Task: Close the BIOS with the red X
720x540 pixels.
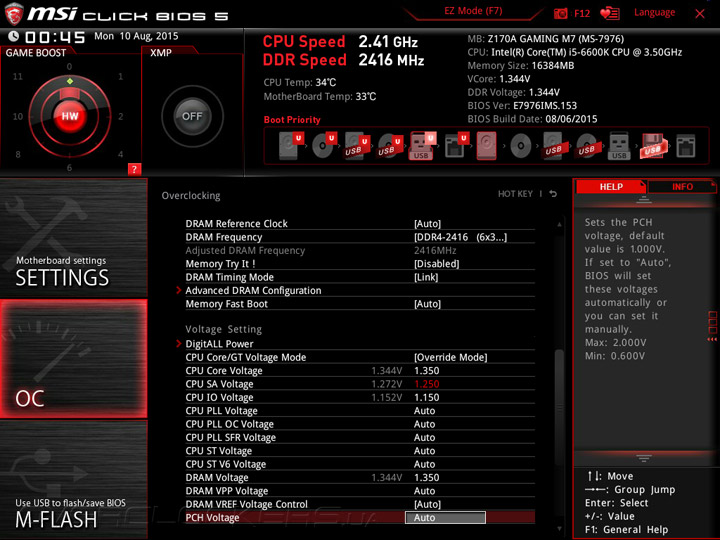Action: [x=700, y=13]
